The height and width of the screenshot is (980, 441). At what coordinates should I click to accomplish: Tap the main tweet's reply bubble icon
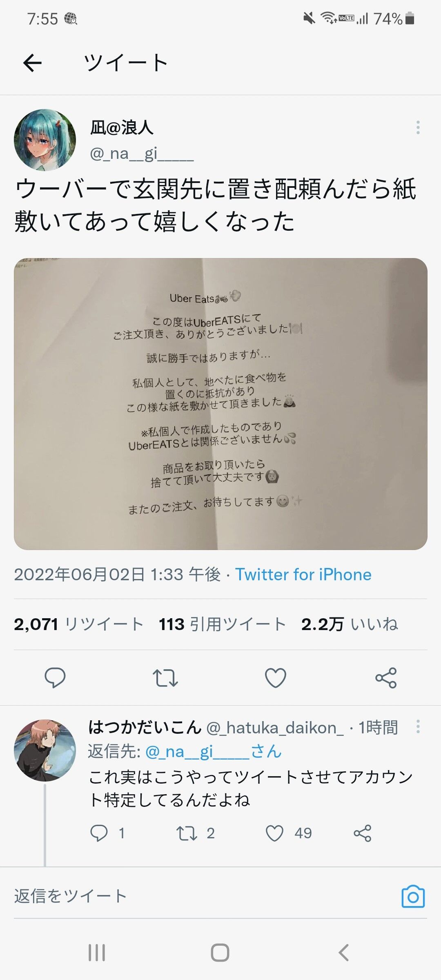tap(55, 678)
